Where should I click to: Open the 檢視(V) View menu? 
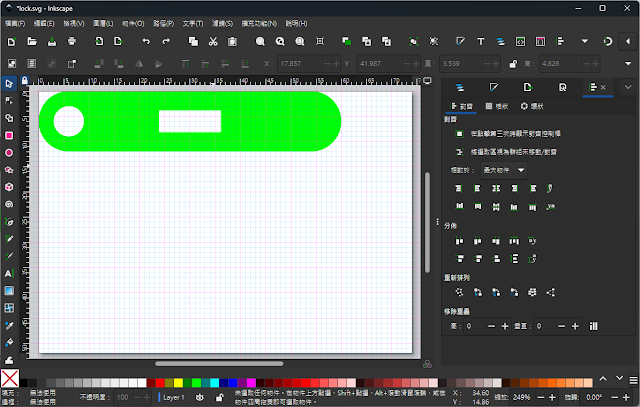tap(73, 24)
